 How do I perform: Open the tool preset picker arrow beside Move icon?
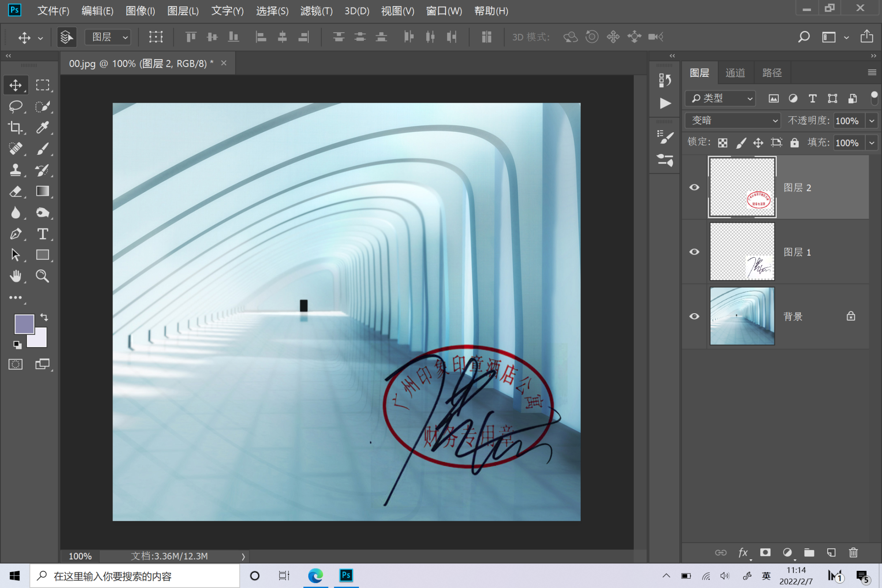(41, 38)
